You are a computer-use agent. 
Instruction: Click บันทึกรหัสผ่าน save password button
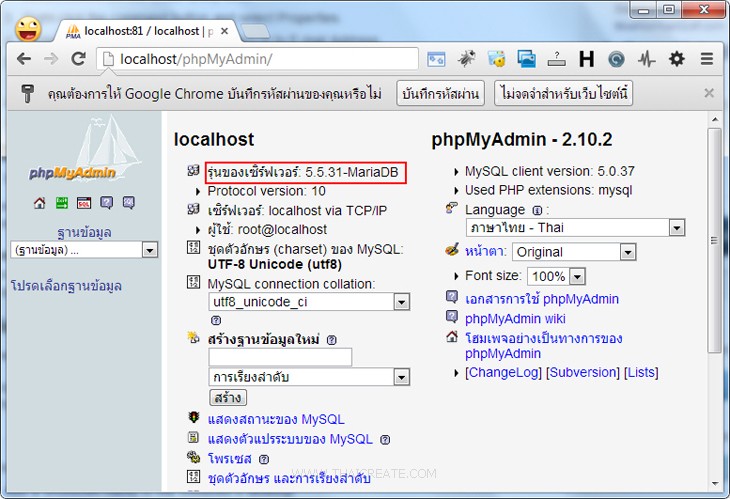point(440,93)
